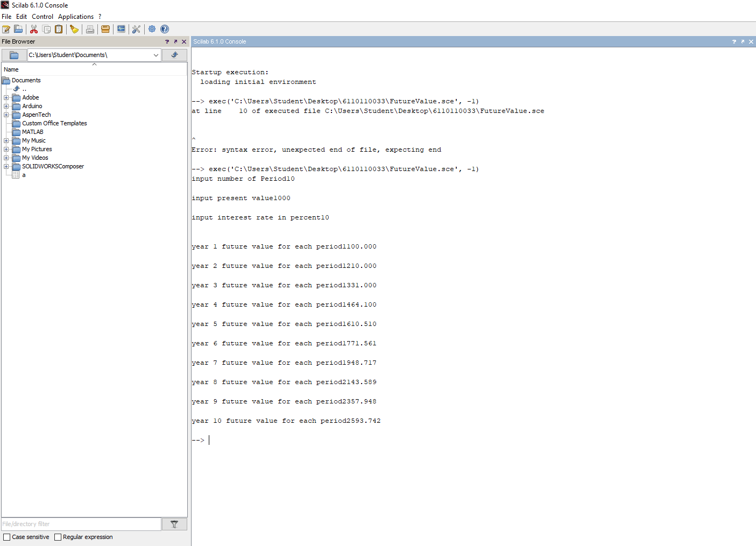Click the Copy icon in toolbar
Image resolution: width=756 pixels, height=546 pixels.
46,29
